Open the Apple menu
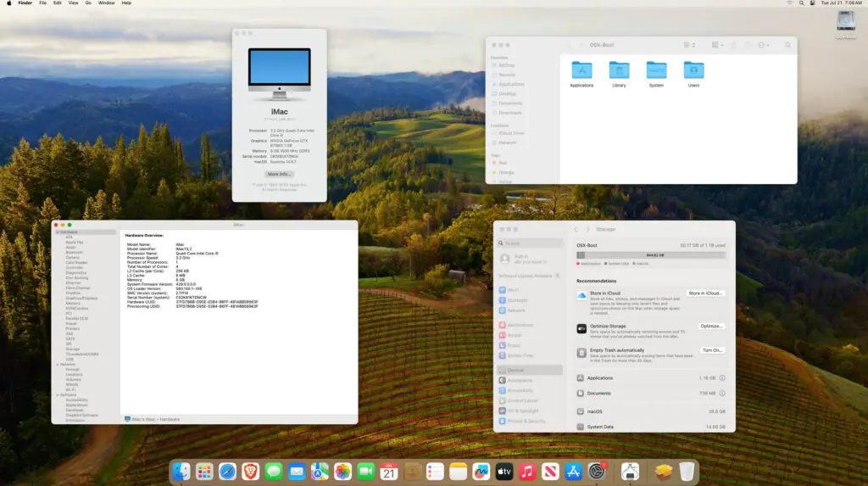The height and width of the screenshot is (486, 868). click(8, 3)
